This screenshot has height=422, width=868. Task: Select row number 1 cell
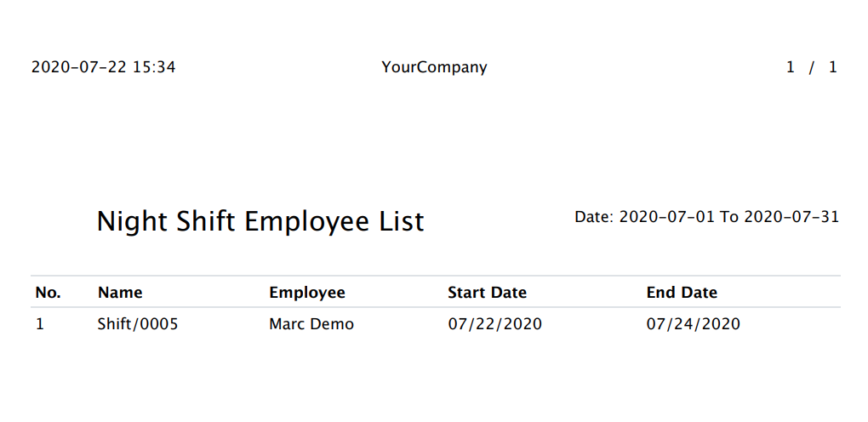pos(40,324)
